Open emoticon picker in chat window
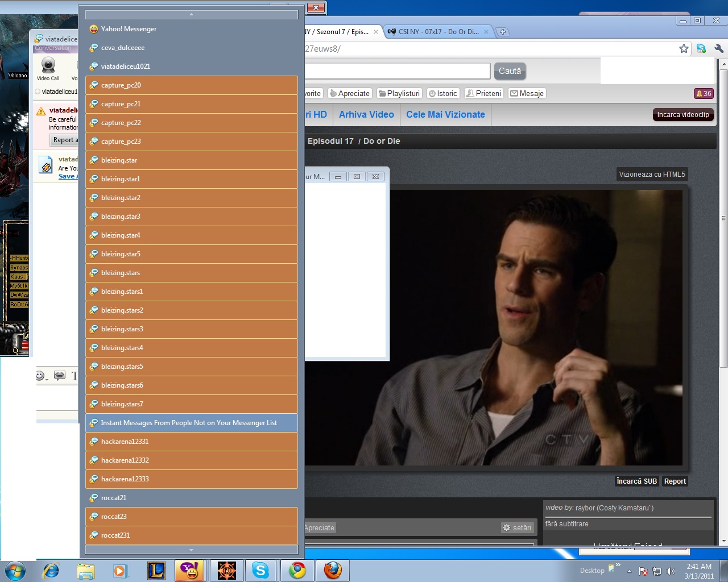Image resolution: width=728 pixels, height=582 pixels. tap(40, 376)
